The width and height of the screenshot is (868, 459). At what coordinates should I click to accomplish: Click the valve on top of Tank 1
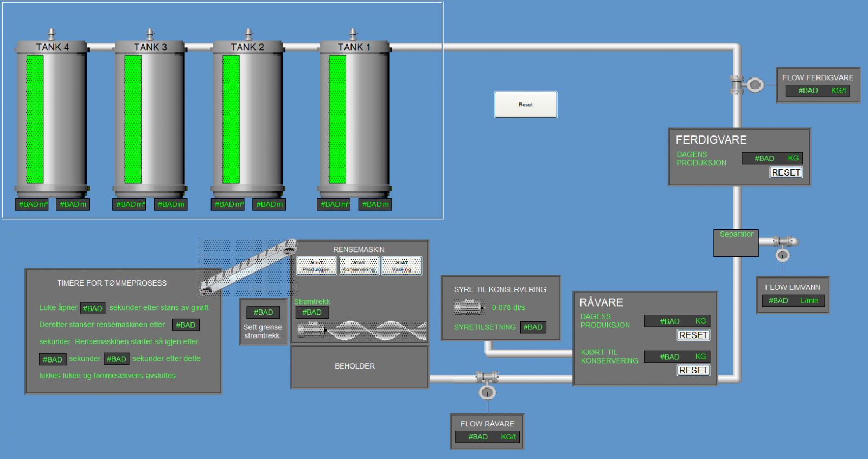tap(353, 34)
